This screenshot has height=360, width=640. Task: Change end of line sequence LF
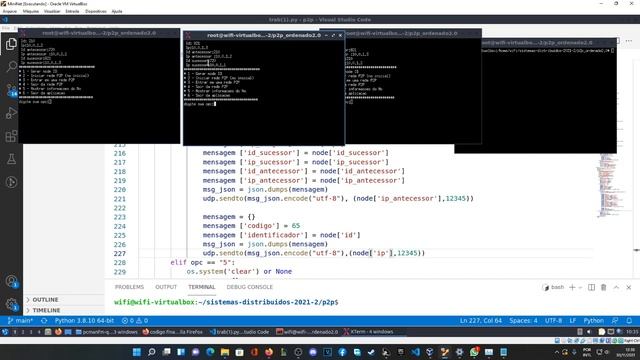[x=573, y=321]
